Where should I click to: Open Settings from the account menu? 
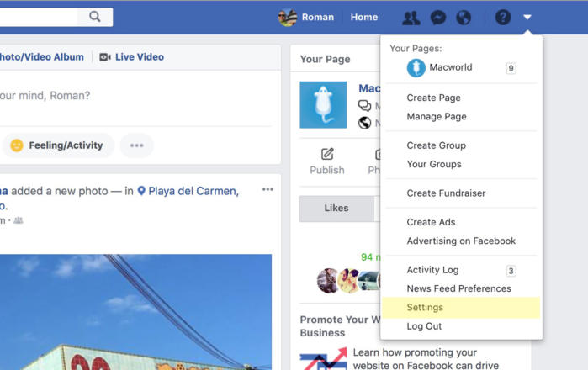coord(461,308)
